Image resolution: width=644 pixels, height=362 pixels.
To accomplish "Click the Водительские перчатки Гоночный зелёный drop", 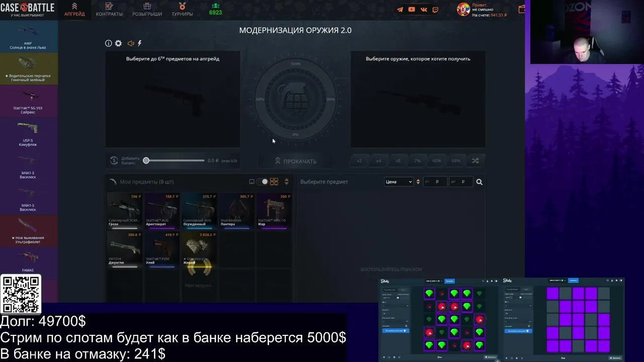I will point(28,69).
